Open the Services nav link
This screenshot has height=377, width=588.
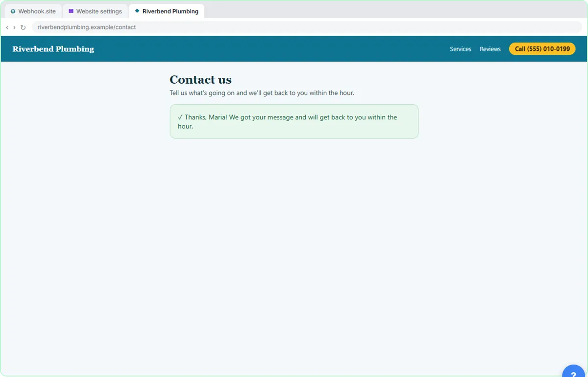click(x=461, y=49)
